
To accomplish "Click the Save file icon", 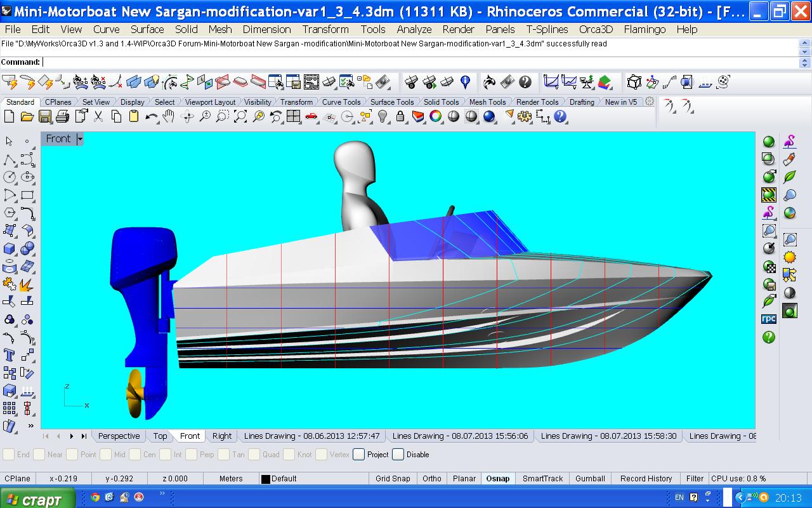I will point(44,116).
